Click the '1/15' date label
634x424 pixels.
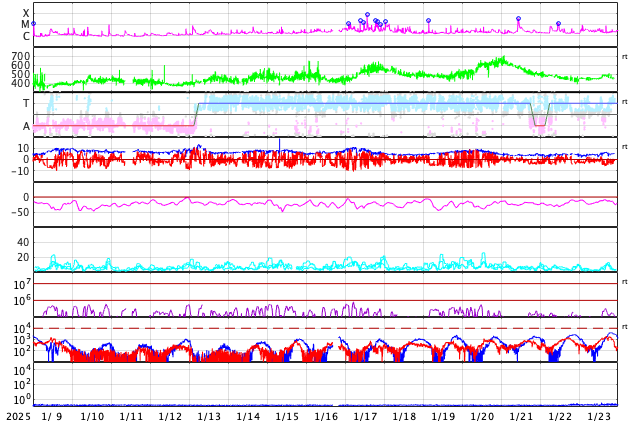click(x=287, y=417)
